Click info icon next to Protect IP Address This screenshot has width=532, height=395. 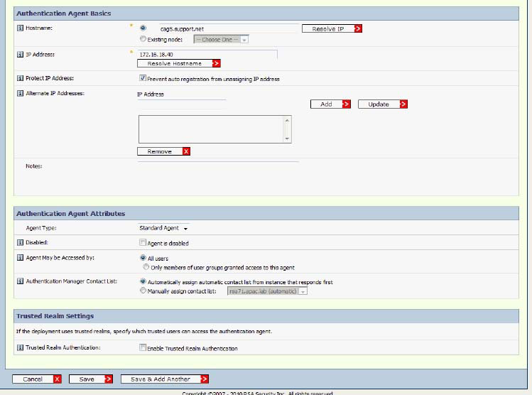(x=19, y=78)
